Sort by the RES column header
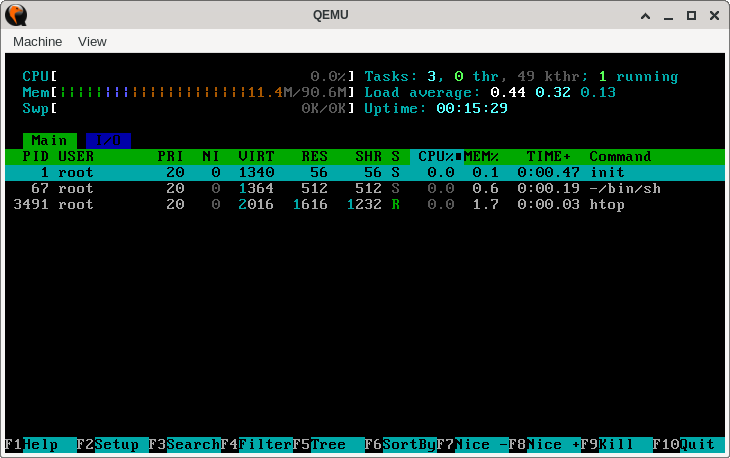 (x=315, y=157)
